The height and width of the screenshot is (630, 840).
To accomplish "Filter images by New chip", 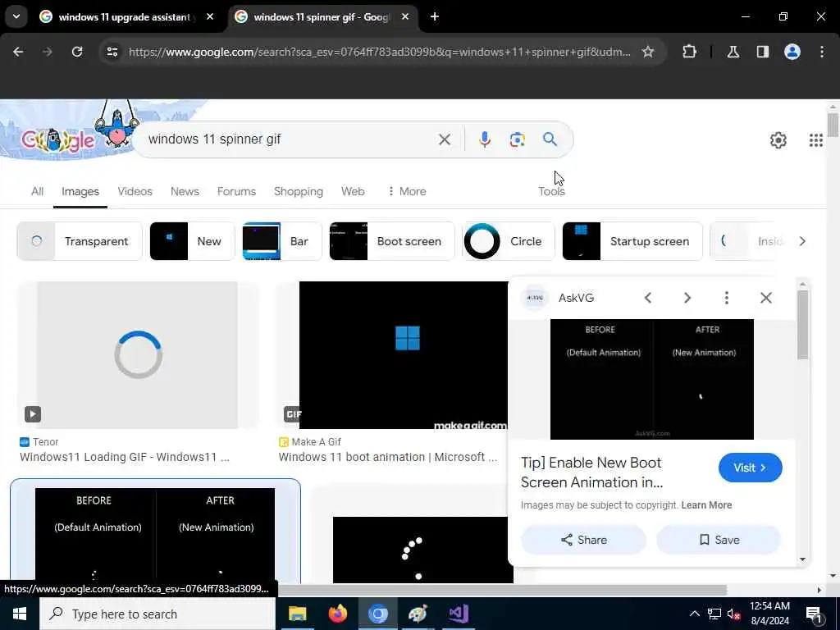I will [x=192, y=241].
